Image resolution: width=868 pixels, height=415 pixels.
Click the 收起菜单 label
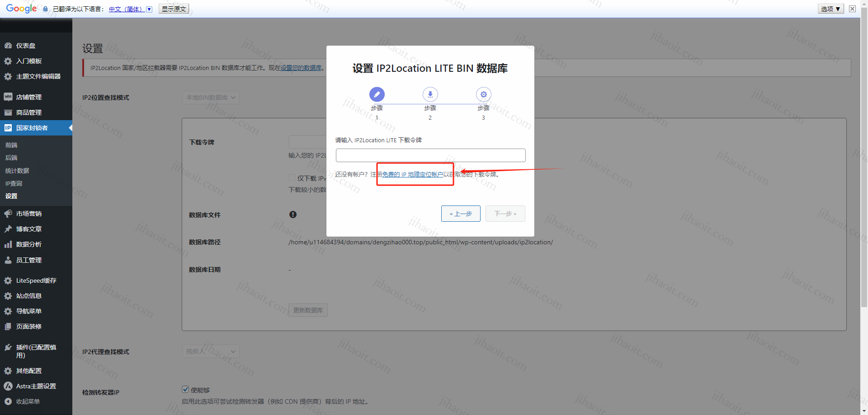click(28, 401)
